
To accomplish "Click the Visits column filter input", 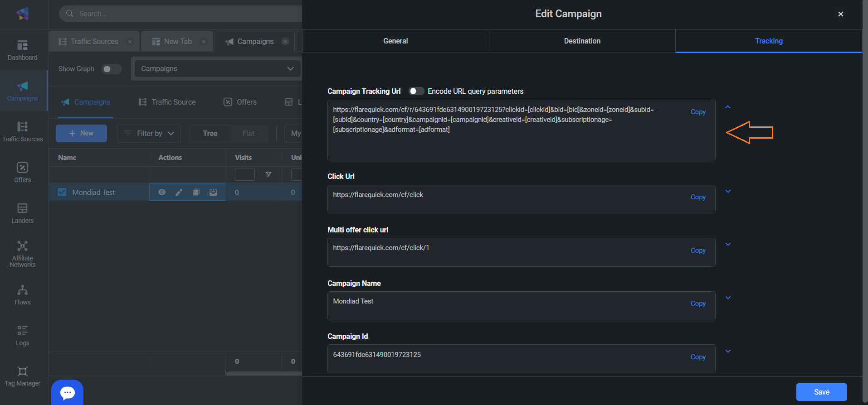I will pyautogui.click(x=245, y=174).
